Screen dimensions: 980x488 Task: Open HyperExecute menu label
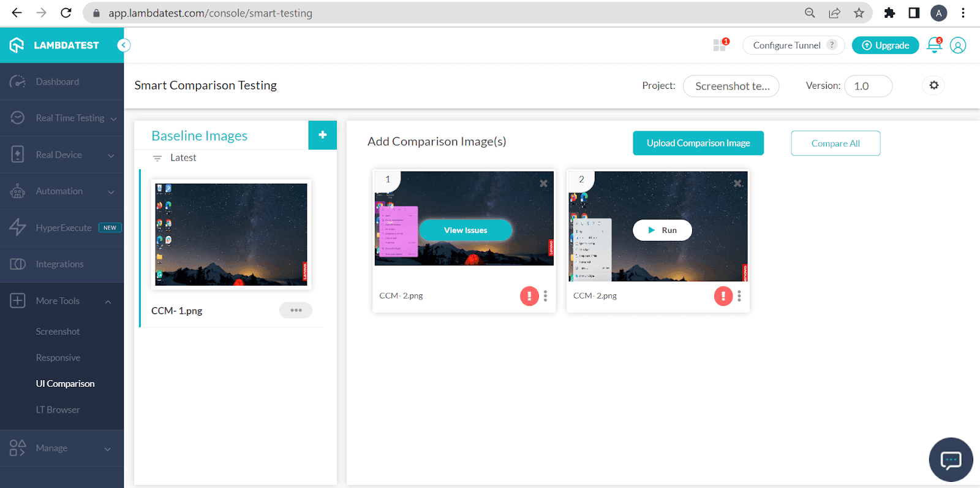click(x=64, y=228)
